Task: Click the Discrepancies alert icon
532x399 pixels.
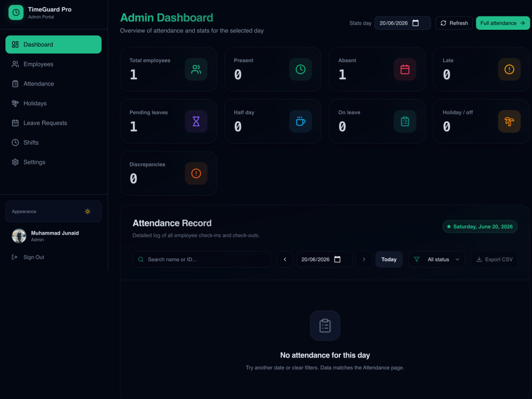Action: pyautogui.click(x=196, y=173)
